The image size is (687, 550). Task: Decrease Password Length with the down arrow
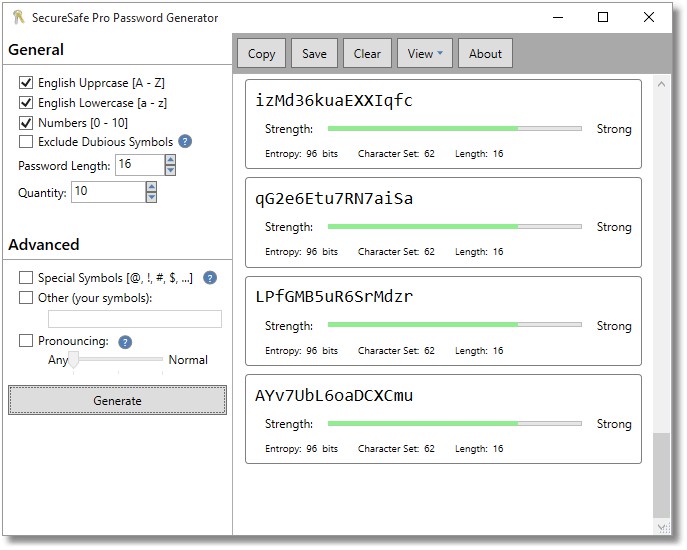click(170, 170)
